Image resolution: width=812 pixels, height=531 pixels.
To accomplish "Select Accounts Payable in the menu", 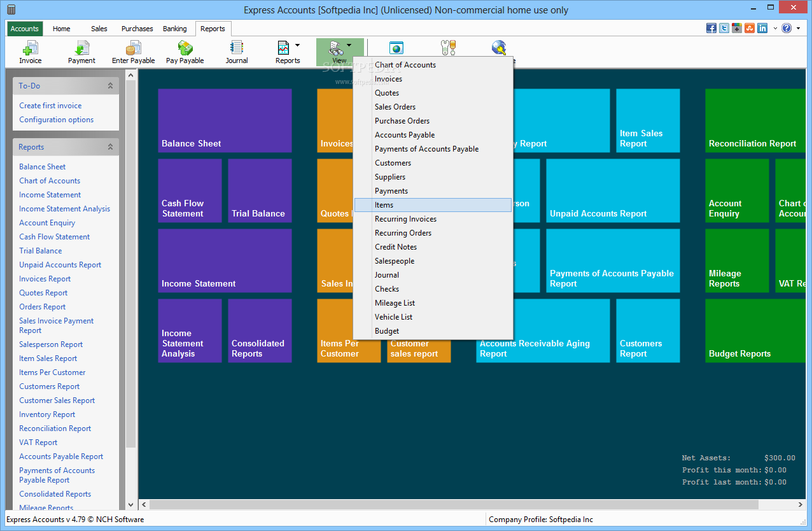I will [x=433, y=135].
